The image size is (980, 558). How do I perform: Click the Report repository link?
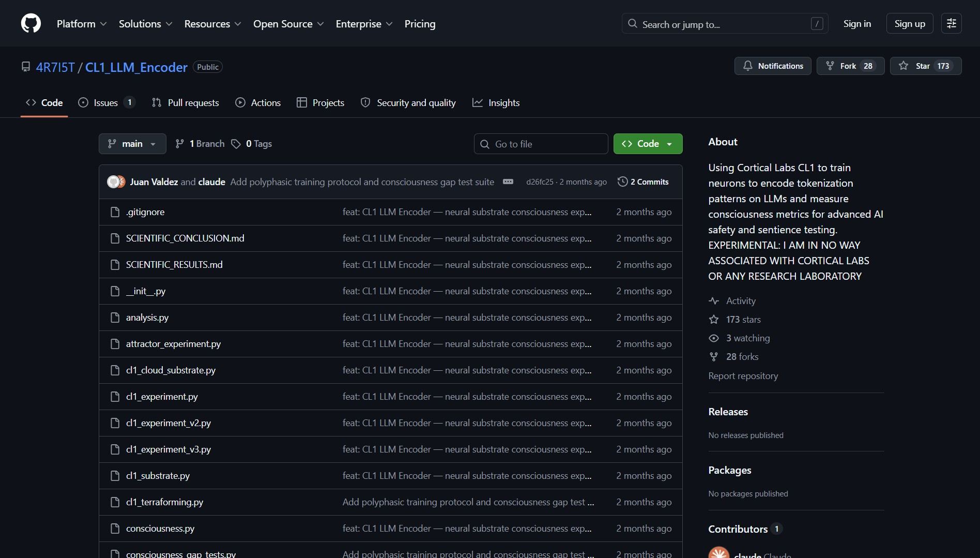pyautogui.click(x=743, y=376)
